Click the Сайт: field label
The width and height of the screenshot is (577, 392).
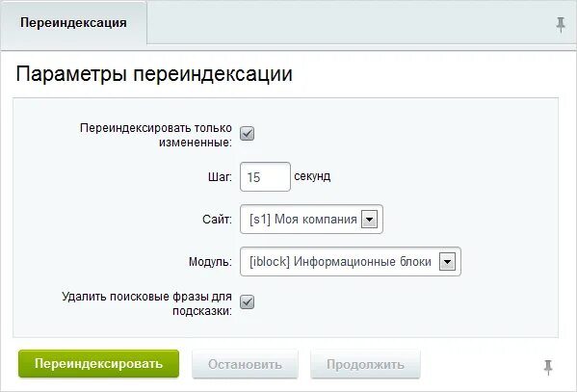pos(217,220)
